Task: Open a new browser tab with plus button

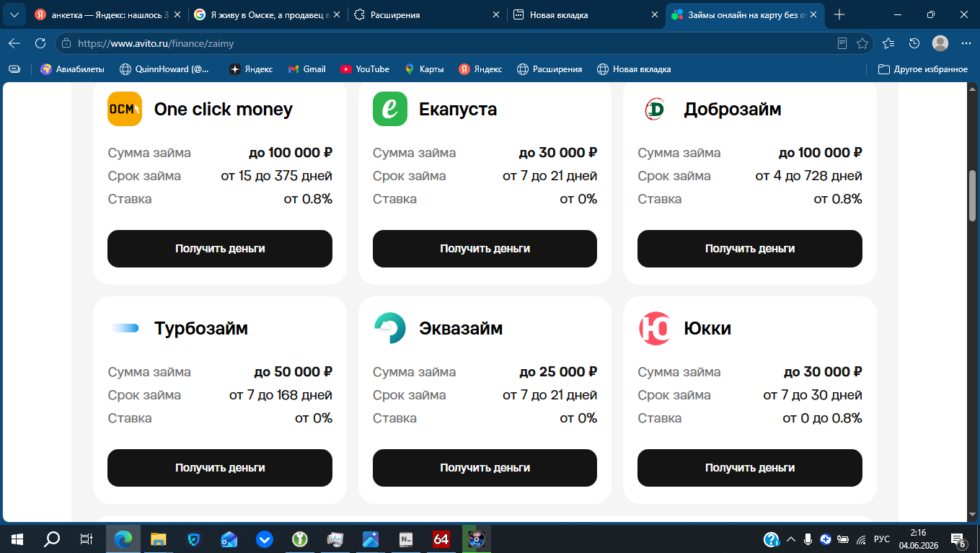Action: [839, 14]
